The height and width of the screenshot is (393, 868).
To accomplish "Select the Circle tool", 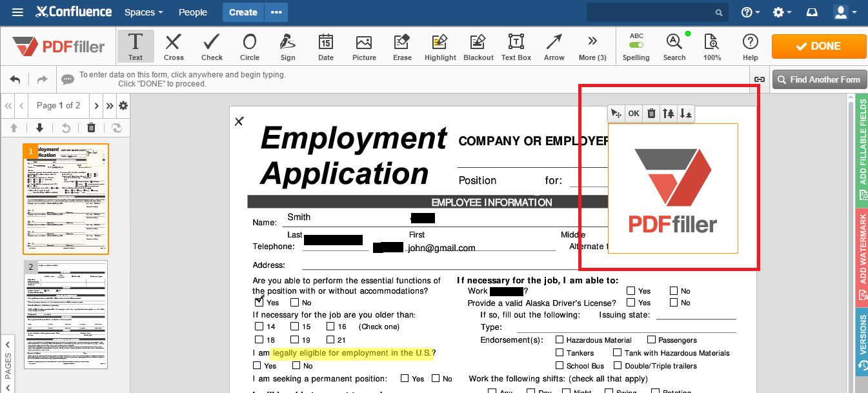I will (250, 46).
